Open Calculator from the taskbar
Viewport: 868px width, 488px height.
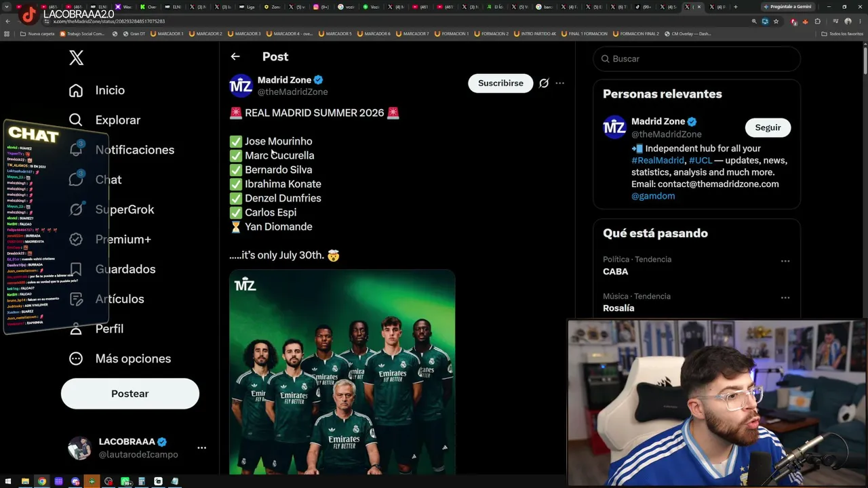(142, 481)
